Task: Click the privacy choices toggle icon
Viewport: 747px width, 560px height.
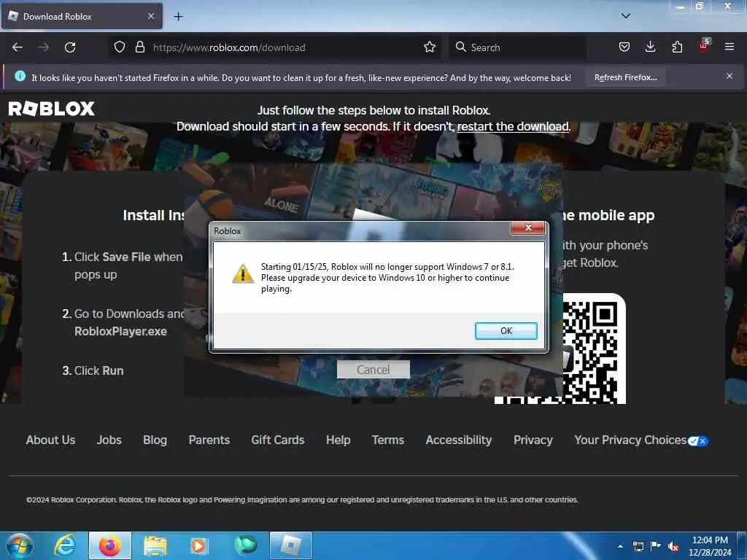Action: [x=698, y=441]
